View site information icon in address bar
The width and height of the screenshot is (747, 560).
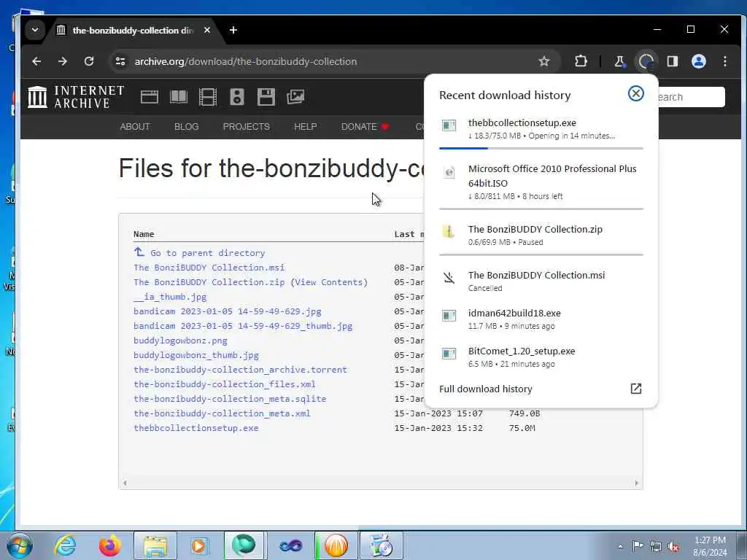click(x=120, y=61)
